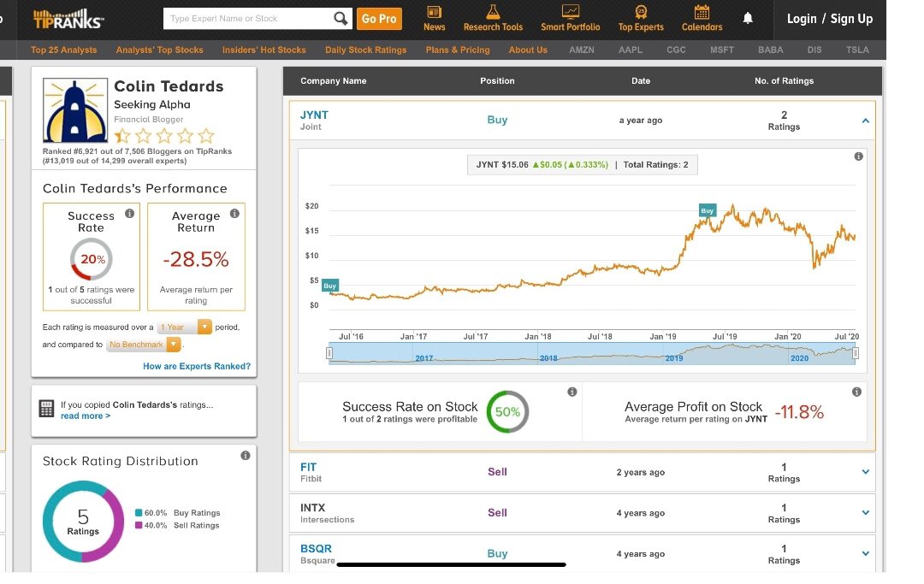Click No. of Ratings column header
The image size is (924, 584).
(x=784, y=80)
